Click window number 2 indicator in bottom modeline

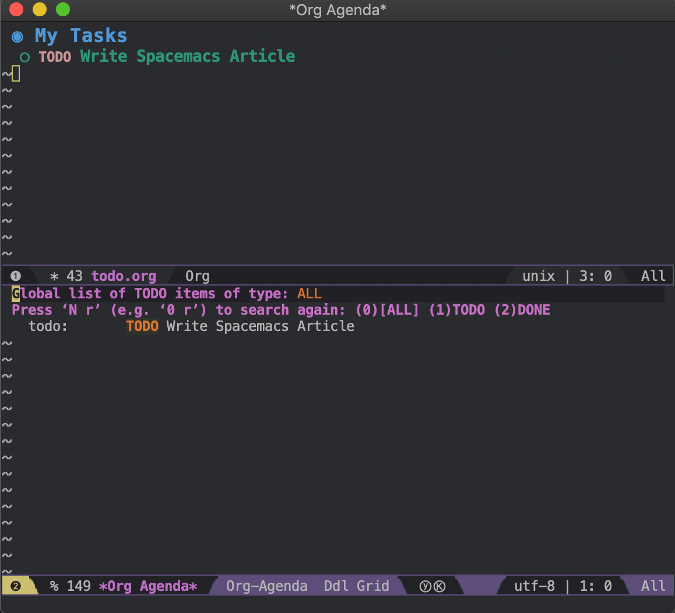point(16,586)
